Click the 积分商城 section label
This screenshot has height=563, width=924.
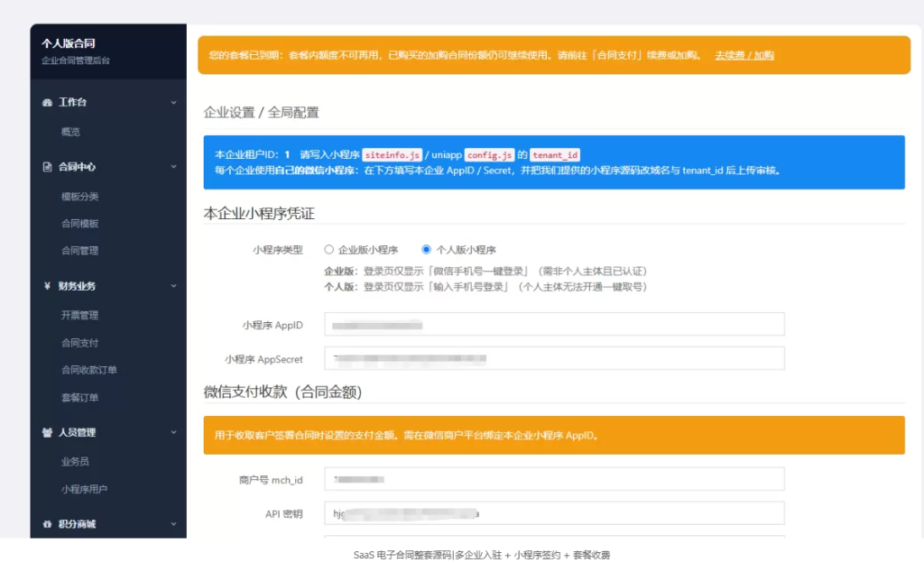78,524
